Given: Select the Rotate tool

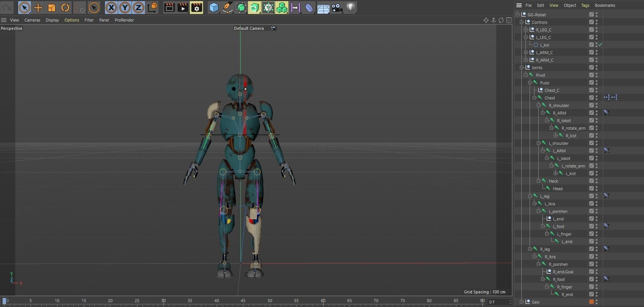Looking at the screenshot, I should click(65, 8).
